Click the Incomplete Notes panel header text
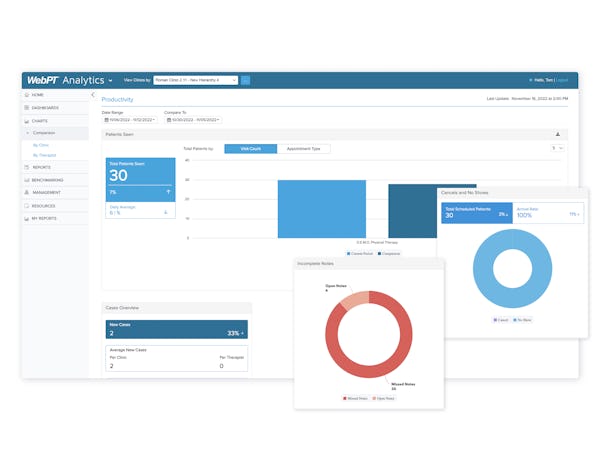The height and width of the screenshot is (450, 600). (x=315, y=264)
